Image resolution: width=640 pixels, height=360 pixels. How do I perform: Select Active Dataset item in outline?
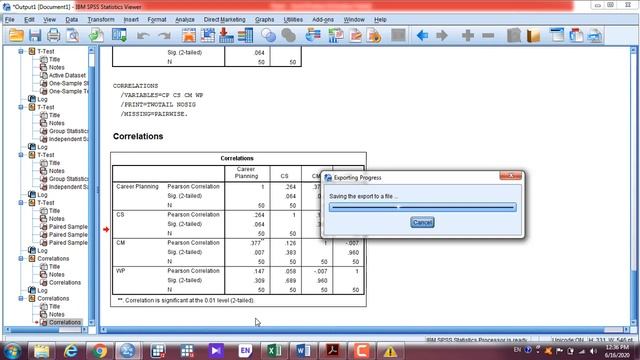(67, 76)
